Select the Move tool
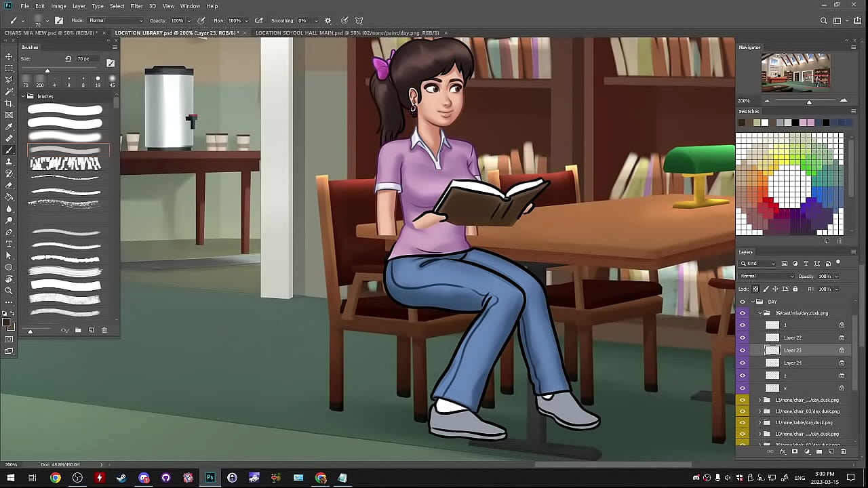The height and width of the screenshot is (488, 868). click(x=9, y=57)
